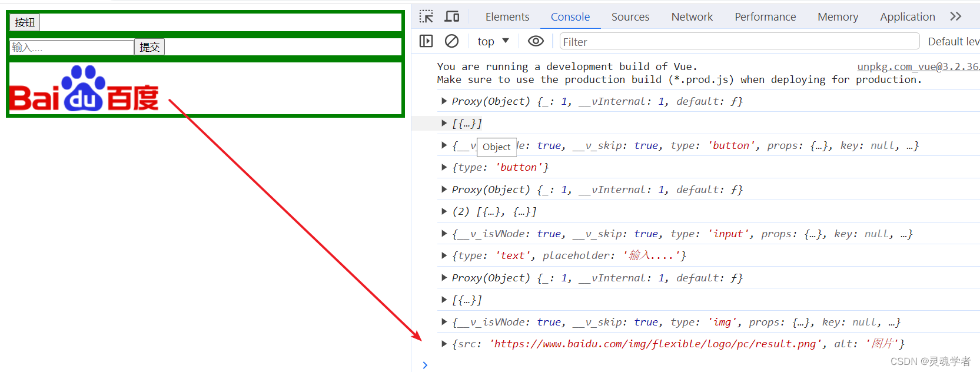Clear console with the circle-slash icon

pyautogui.click(x=451, y=41)
